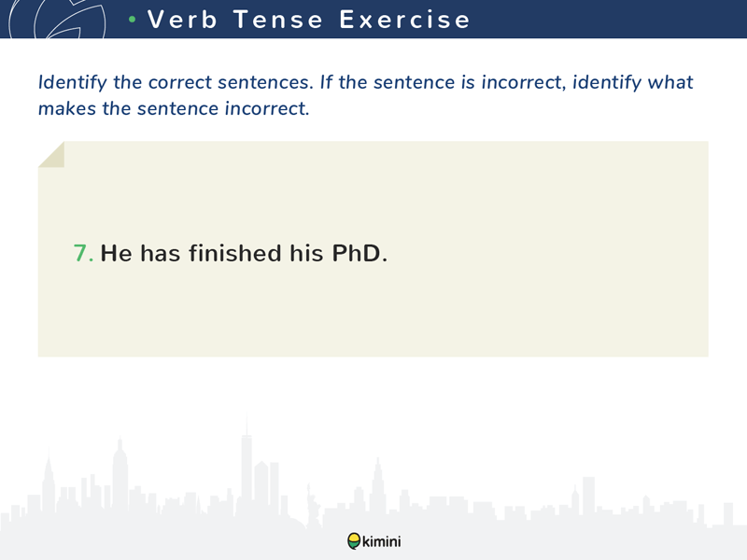Click the folded corner of the note
The width and height of the screenshot is (747, 560).
click(51, 154)
